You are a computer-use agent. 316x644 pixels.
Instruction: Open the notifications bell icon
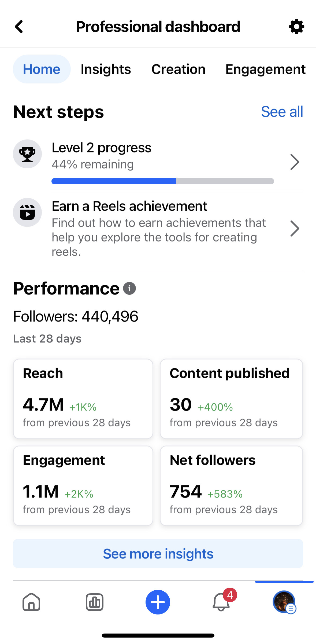point(221,602)
